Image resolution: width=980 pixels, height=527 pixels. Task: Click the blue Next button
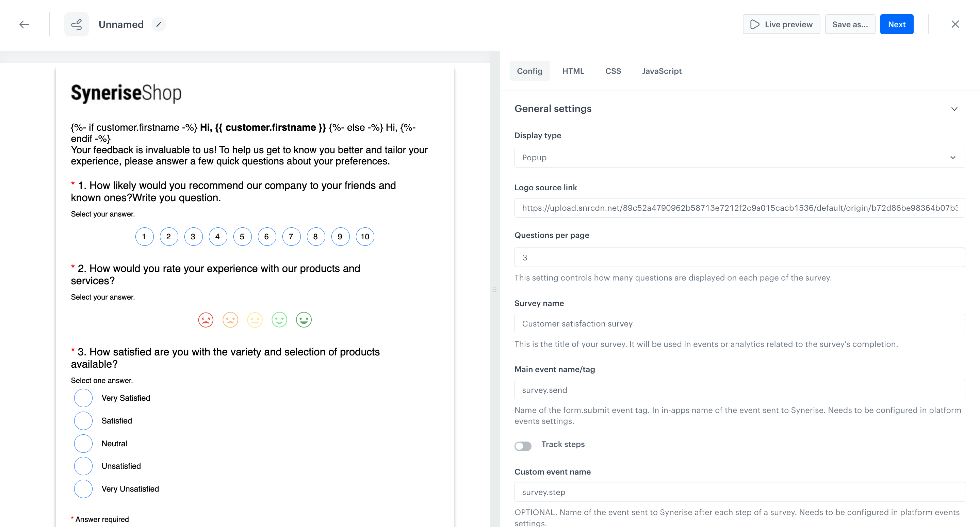pyautogui.click(x=896, y=25)
